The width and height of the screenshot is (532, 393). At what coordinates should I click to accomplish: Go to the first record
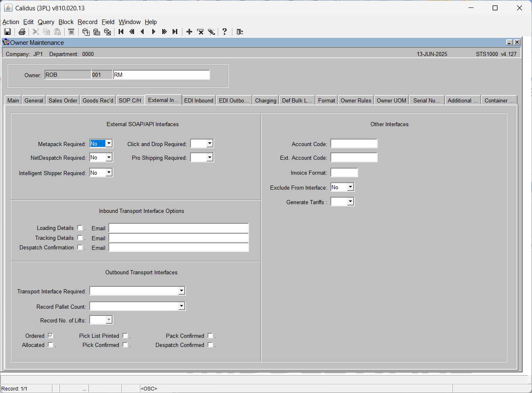[x=121, y=32]
